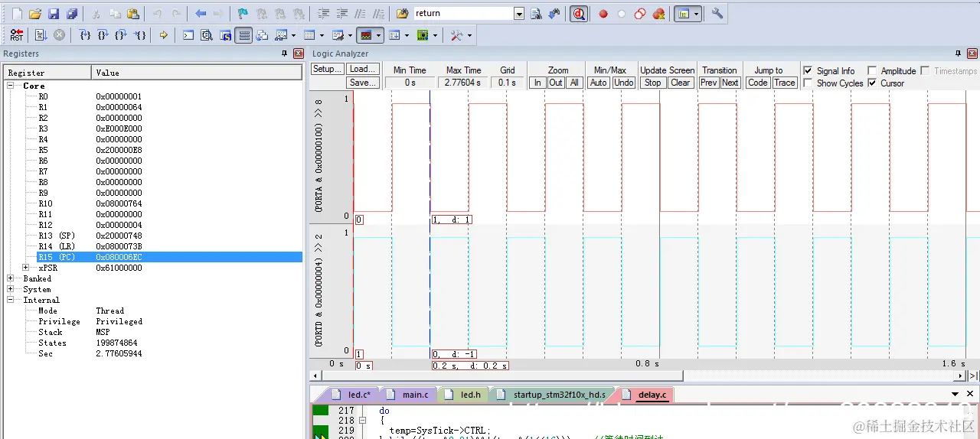The image size is (980, 439).
Task: Open the Logic Analyzer Setup... dialog
Action: point(327,69)
